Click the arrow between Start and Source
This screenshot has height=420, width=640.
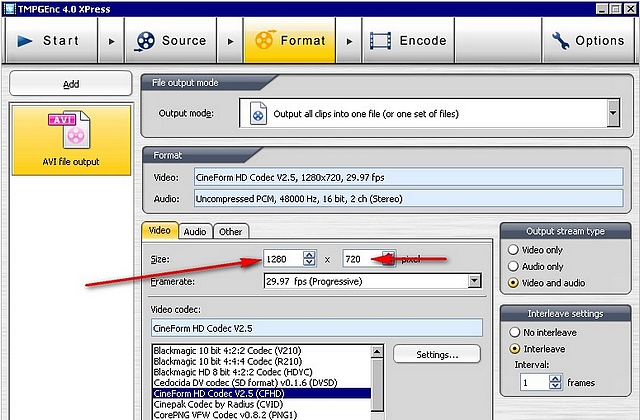[x=111, y=41]
